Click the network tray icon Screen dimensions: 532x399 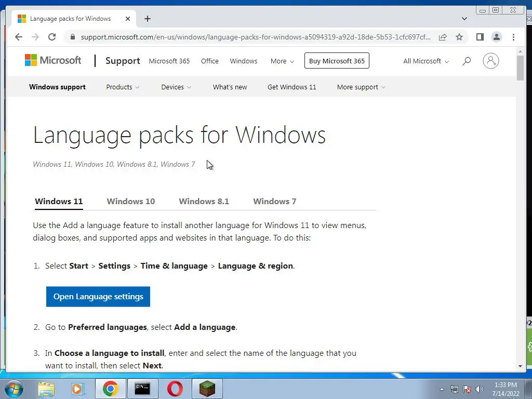pos(454,389)
